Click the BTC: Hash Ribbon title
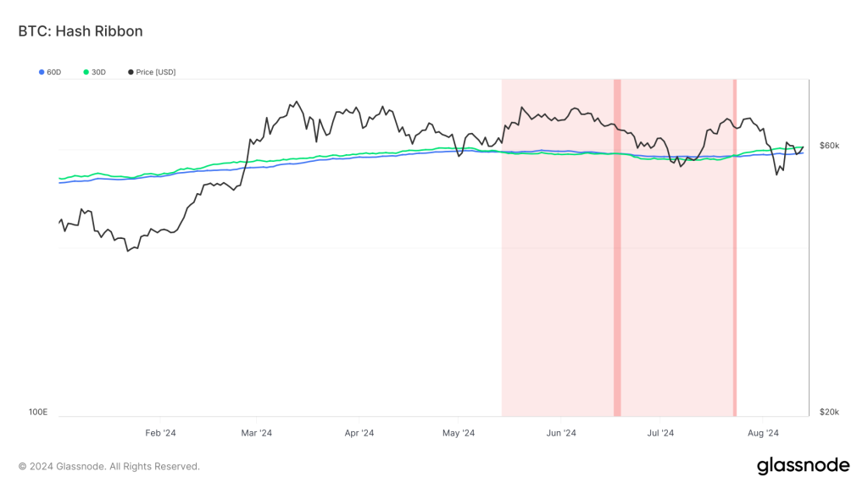 tap(81, 31)
